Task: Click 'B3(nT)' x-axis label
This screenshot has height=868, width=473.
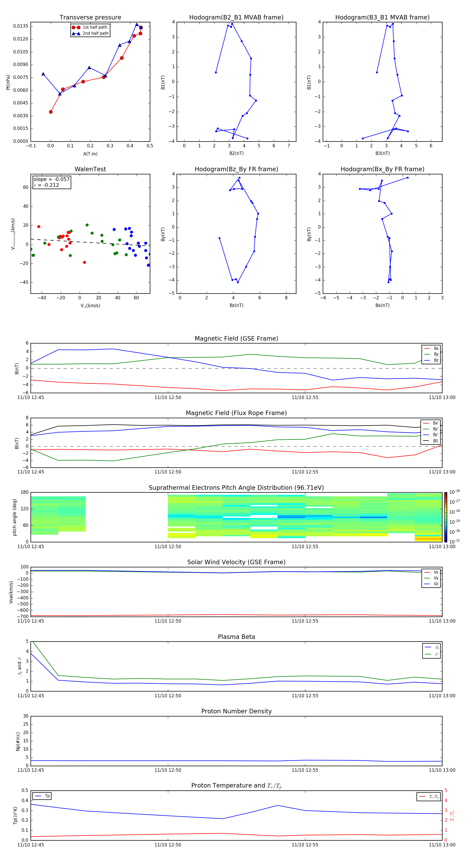Action: coord(382,153)
